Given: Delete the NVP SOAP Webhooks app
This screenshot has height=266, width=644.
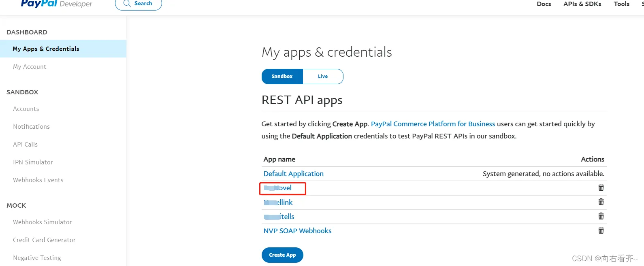Looking at the screenshot, I should pyautogui.click(x=601, y=230).
